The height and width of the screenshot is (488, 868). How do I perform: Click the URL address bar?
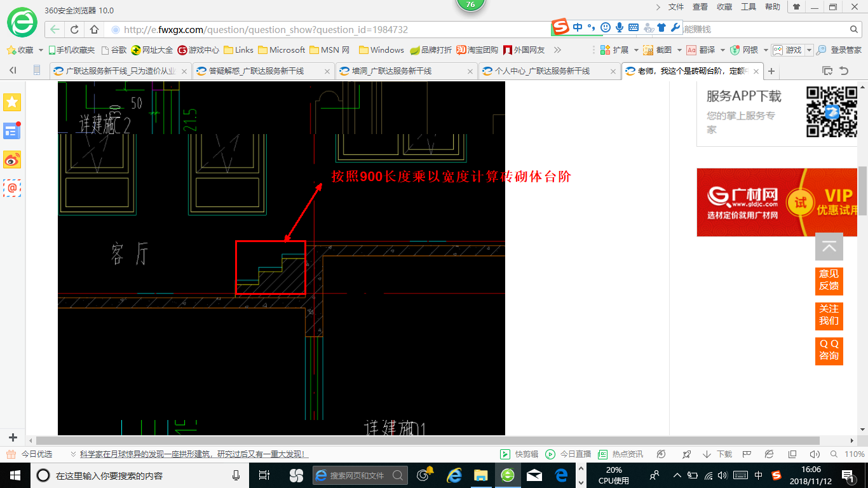[330, 29]
